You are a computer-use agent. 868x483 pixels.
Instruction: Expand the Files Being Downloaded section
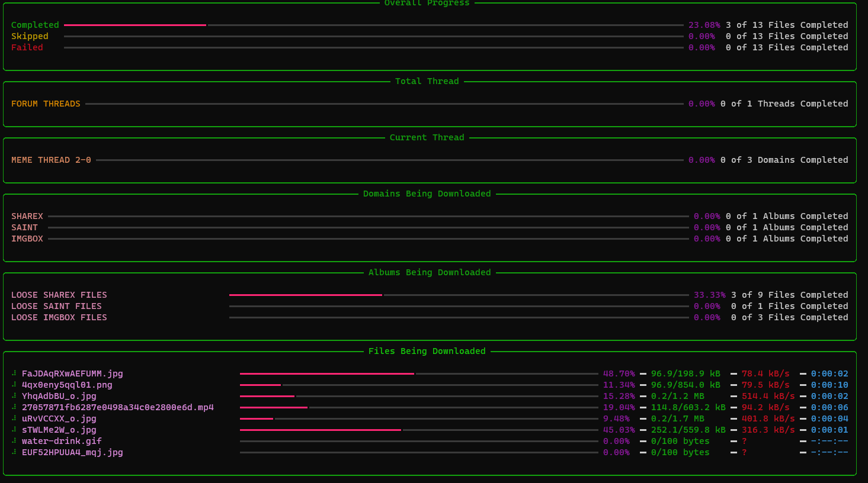pyautogui.click(x=427, y=350)
